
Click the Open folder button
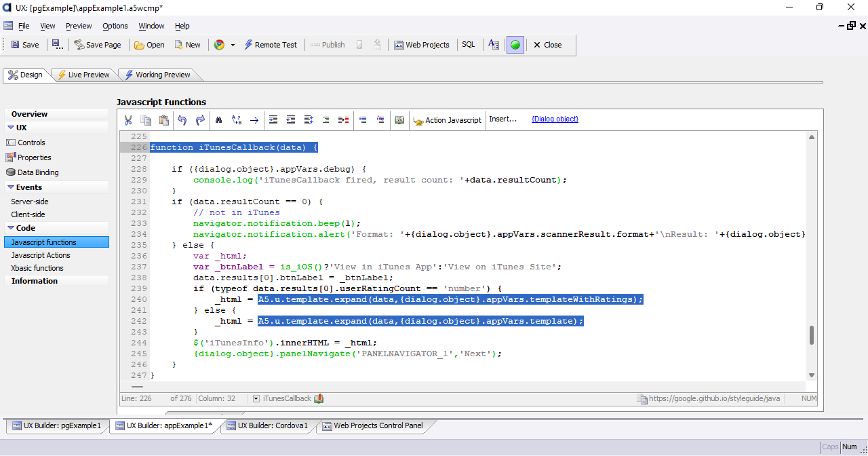pos(149,45)
